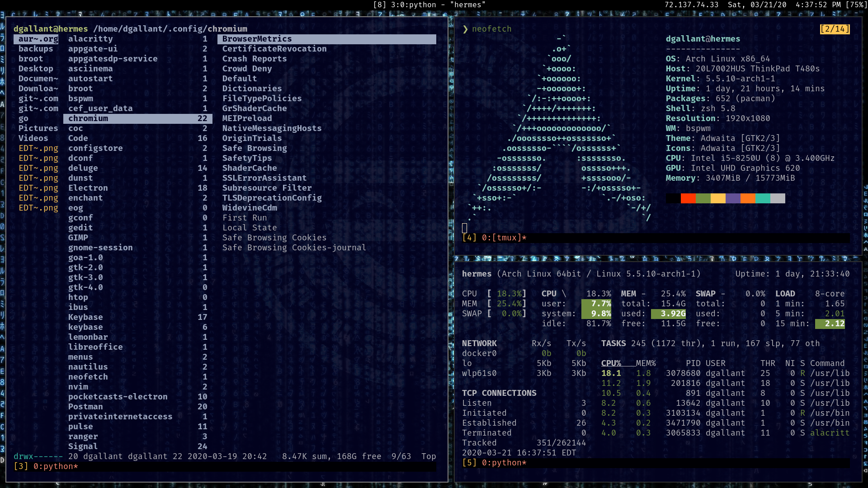Select 'GrShaderCache' folder entry
Viewport: 868px width, 488px height.
click(255, 109)
